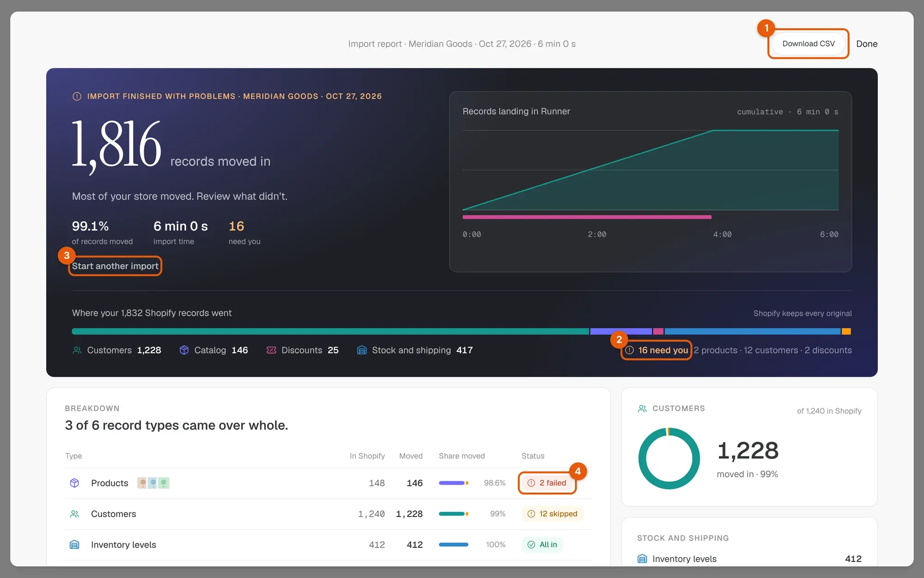Click the Discounts ticket icon
Image resolution: width=924 pixels, height=578 pixels.
pyautogui.click(x=271, y=350)
